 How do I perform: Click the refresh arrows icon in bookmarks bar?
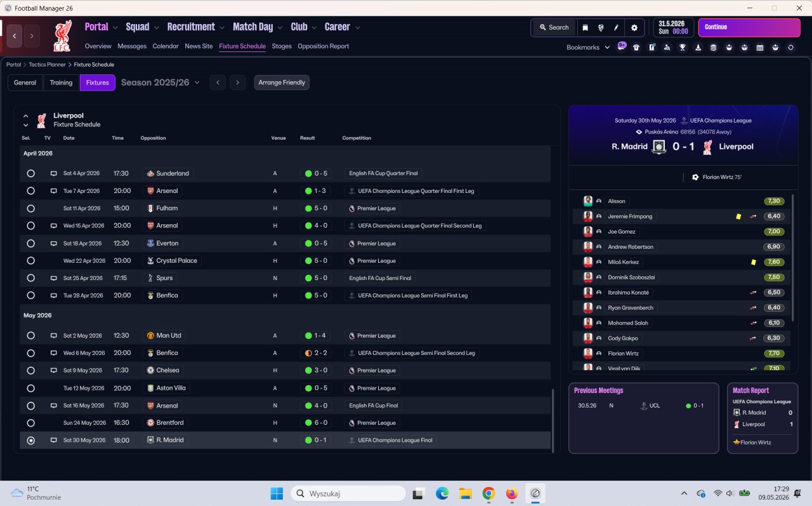coord(790,47)
